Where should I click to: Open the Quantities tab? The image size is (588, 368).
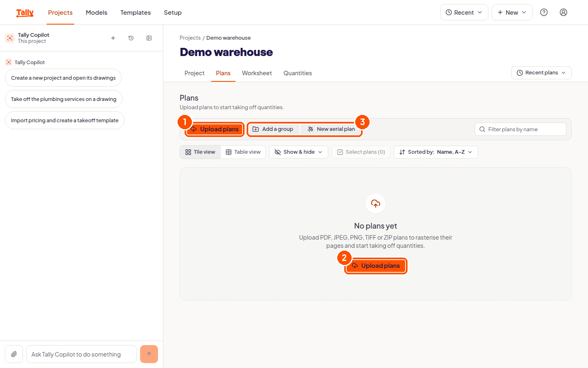coord(298,73)
